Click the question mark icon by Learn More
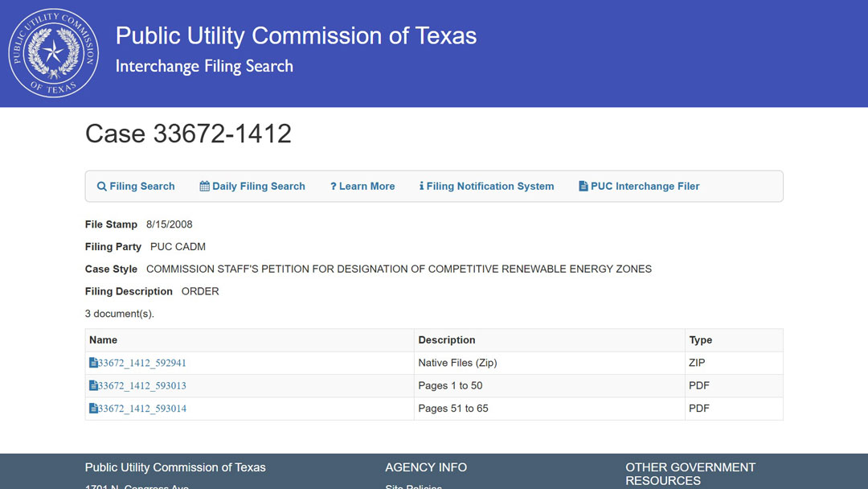The width and height of the screenshot is (868, 489). pyautogui.click(x=333, y=187)
